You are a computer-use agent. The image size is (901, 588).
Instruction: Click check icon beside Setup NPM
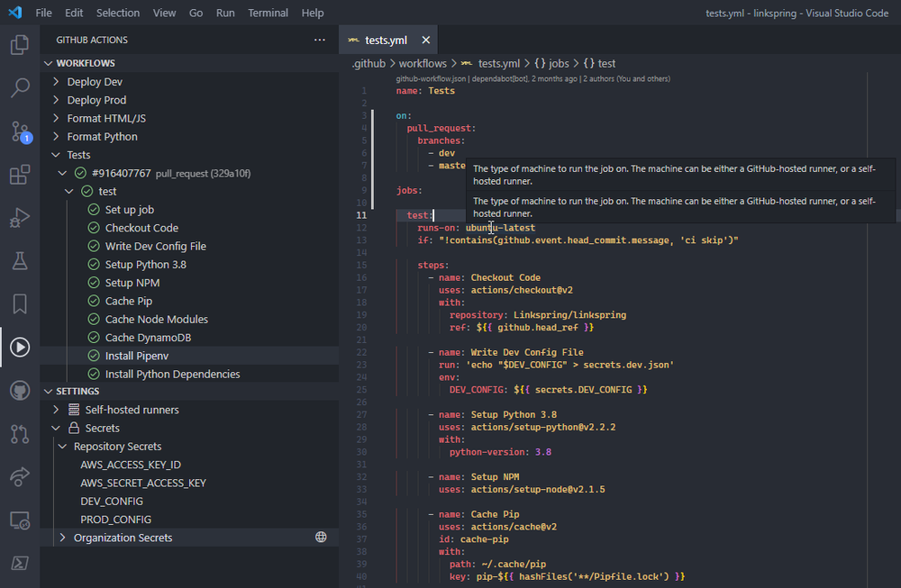[94, 283]
